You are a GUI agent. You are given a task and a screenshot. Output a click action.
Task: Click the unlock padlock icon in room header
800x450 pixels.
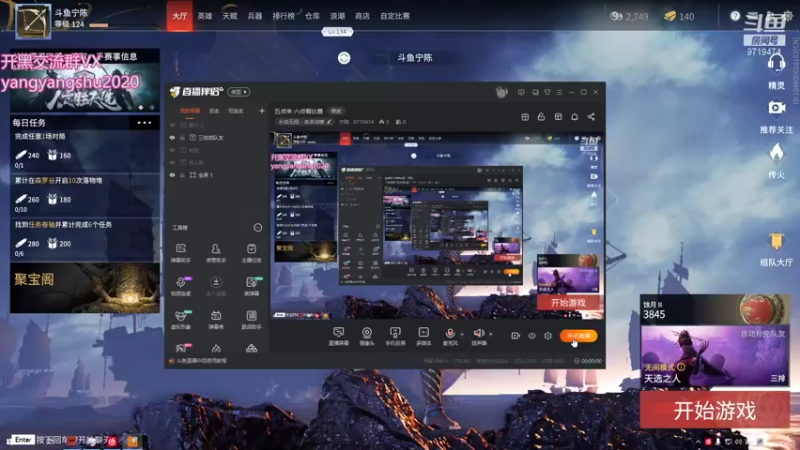click(x=541, y=117)
